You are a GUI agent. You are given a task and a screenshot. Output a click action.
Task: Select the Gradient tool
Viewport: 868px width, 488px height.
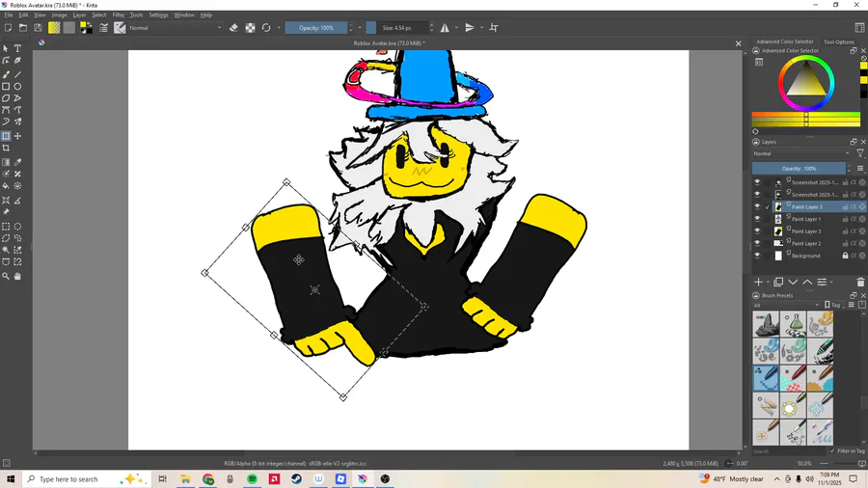[6, 162]
